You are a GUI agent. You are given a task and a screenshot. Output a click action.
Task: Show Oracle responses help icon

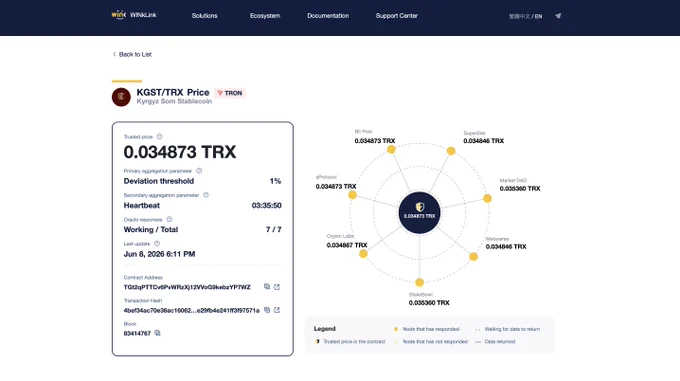169,219
